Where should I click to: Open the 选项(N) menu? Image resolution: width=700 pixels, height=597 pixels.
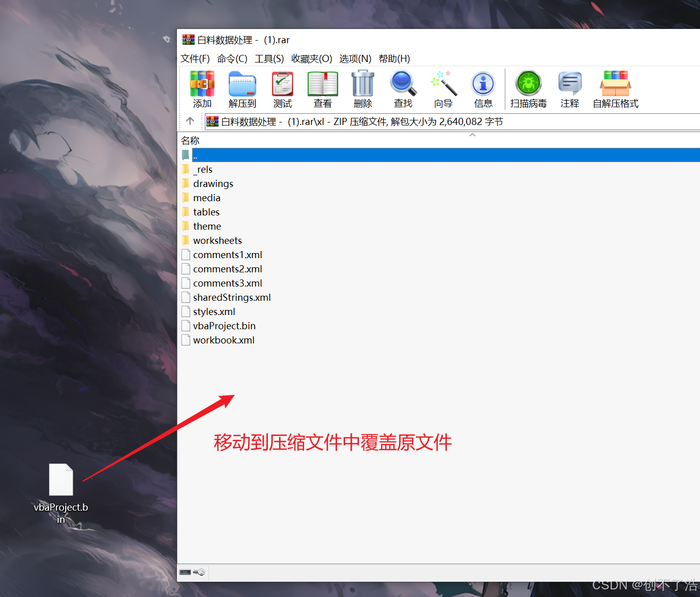[x=355, y=58]
